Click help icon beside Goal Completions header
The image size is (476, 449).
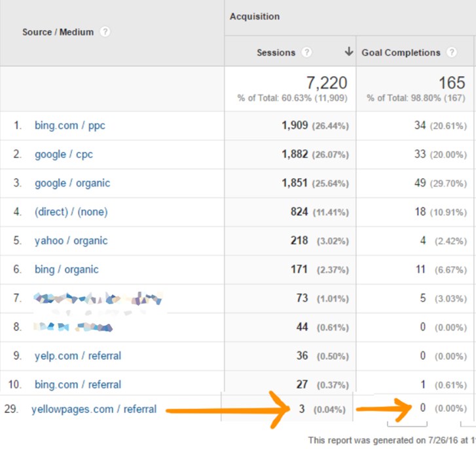tap(451, 52)
